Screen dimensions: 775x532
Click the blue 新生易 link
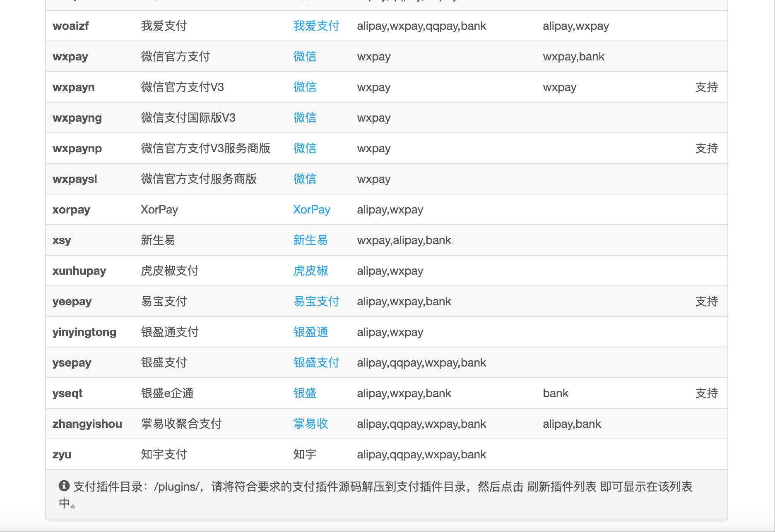(x=310, y=240)
